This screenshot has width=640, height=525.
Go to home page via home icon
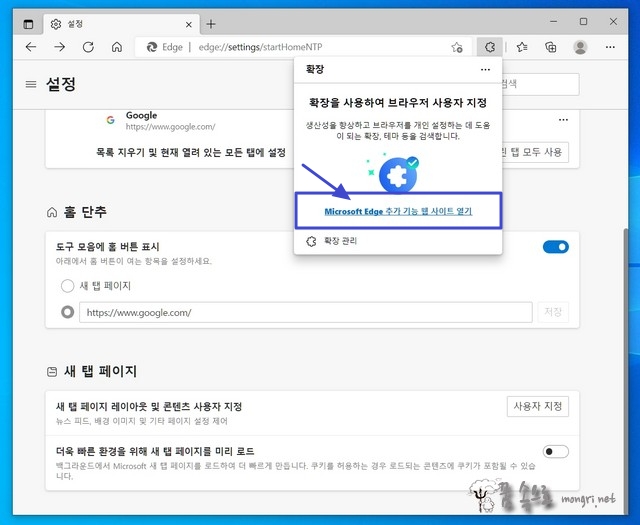tap(117, 47)
